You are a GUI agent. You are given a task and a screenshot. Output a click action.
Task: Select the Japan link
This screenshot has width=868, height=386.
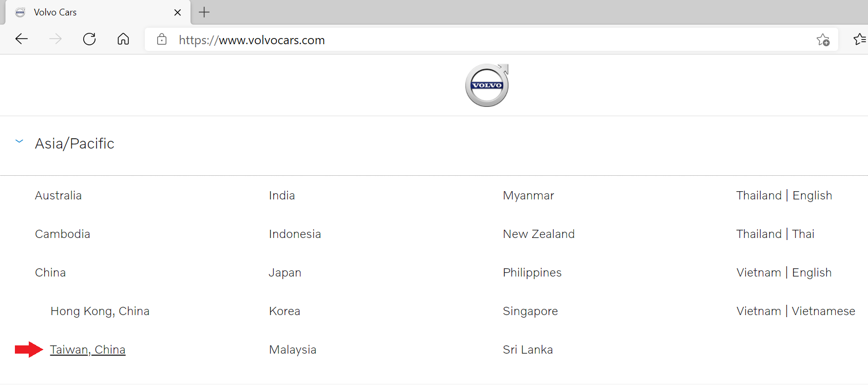click(x=285, y=272)
